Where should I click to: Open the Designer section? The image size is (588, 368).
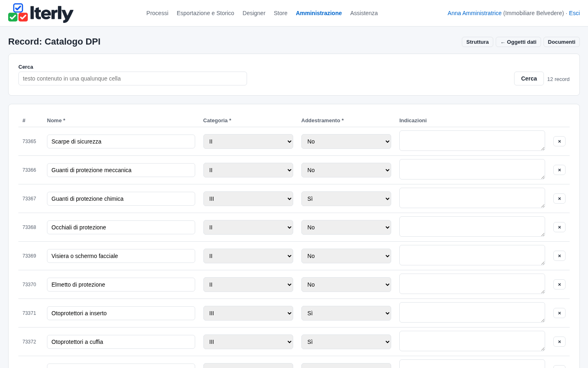coord(254,13)
